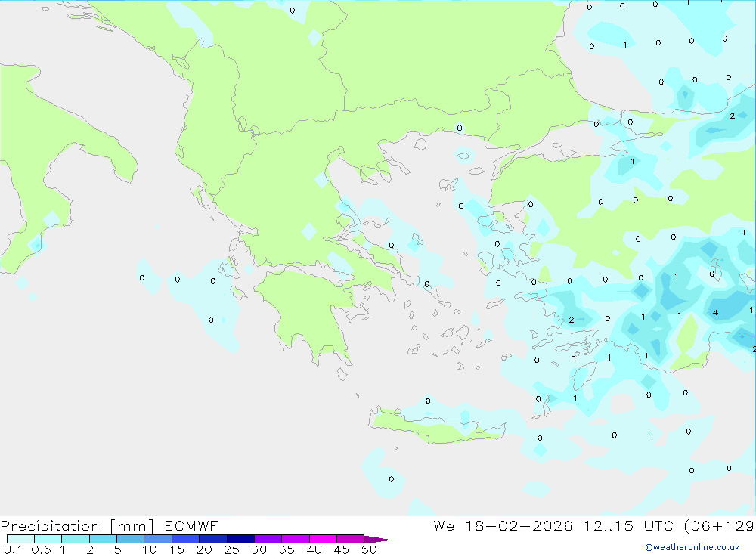Click the '0.1' legend scale label

[13, 549]
